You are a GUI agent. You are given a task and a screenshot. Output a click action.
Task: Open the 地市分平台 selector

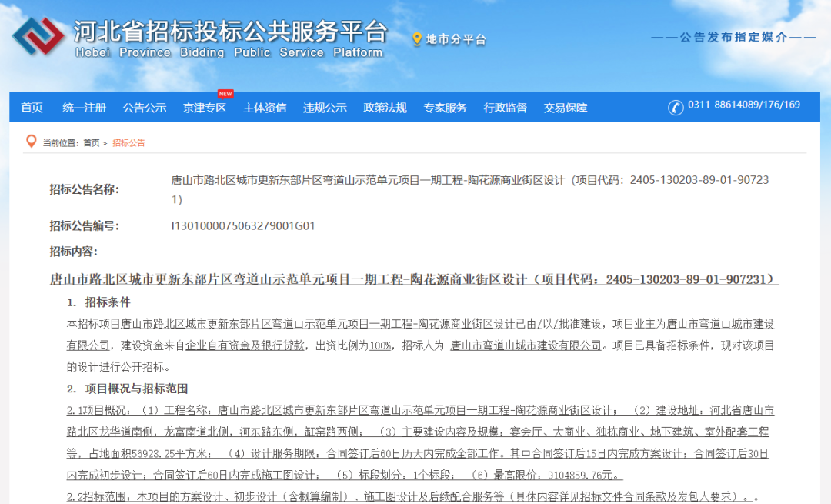click(456, 39)
